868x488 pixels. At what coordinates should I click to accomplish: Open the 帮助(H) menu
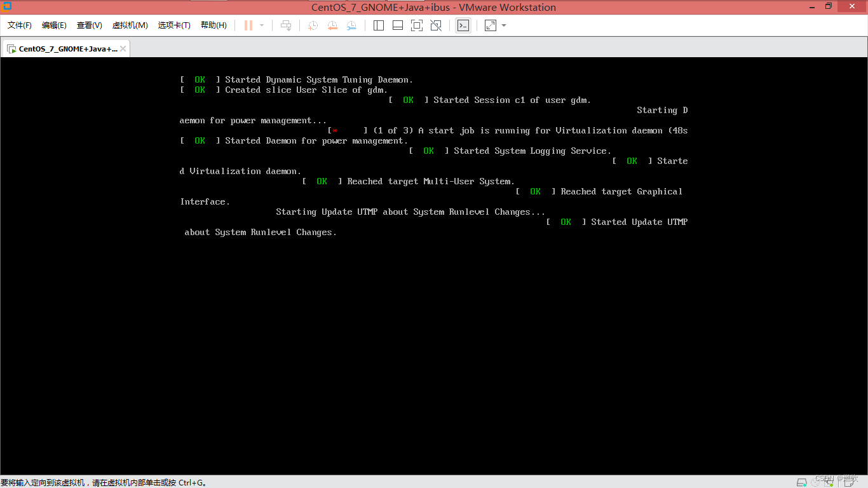pyautogui.click(x=214, y=25)
